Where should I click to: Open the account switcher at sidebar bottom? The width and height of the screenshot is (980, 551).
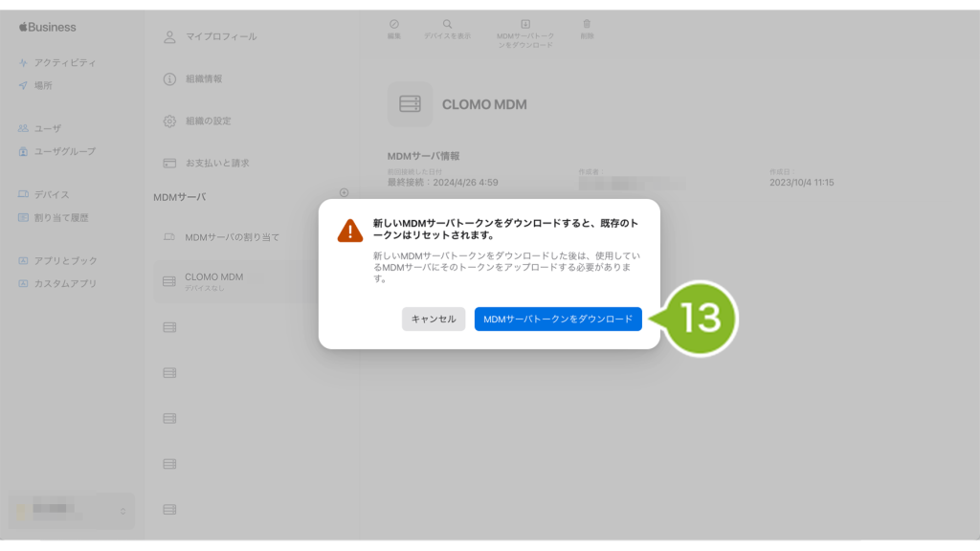(x=72, y=511)
